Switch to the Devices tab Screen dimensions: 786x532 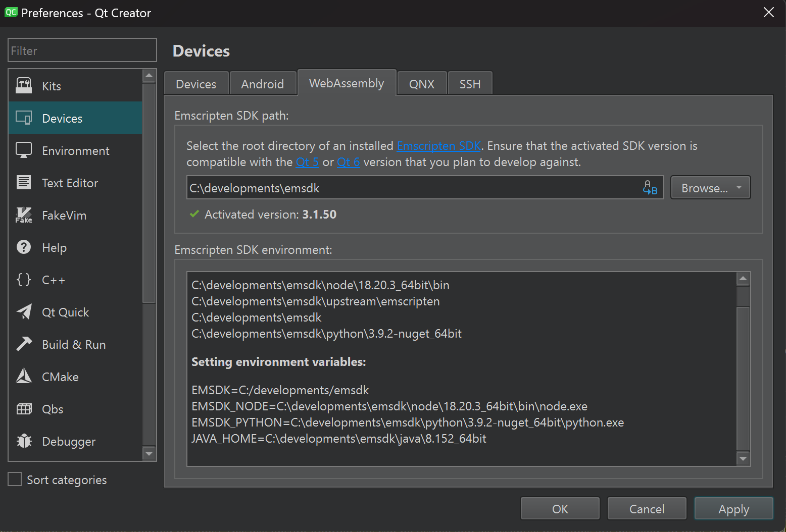tap(196, 84)
